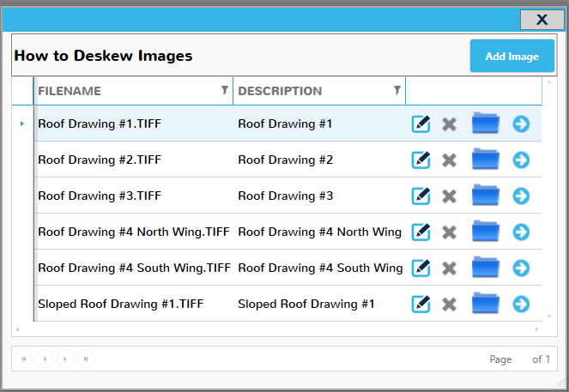
Task: Open DESCRIPTION column filter
Action: click(x=396, y=90)
